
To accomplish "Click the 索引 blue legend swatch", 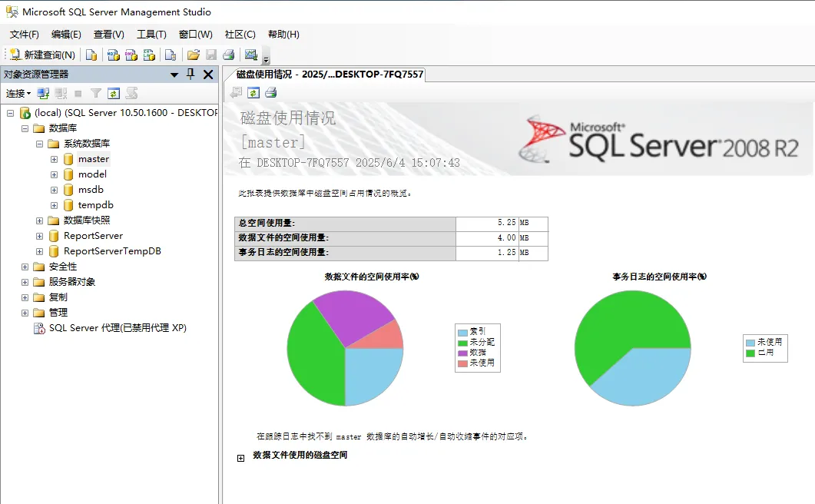I will pyautogui.click(x=462, y=333).
